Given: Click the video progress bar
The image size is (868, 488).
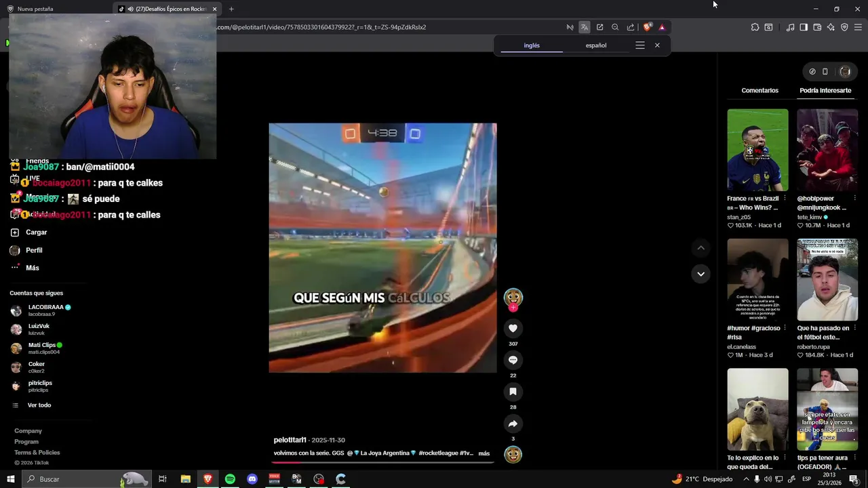Looking at the screenshot, I should (x=383, y=462).
